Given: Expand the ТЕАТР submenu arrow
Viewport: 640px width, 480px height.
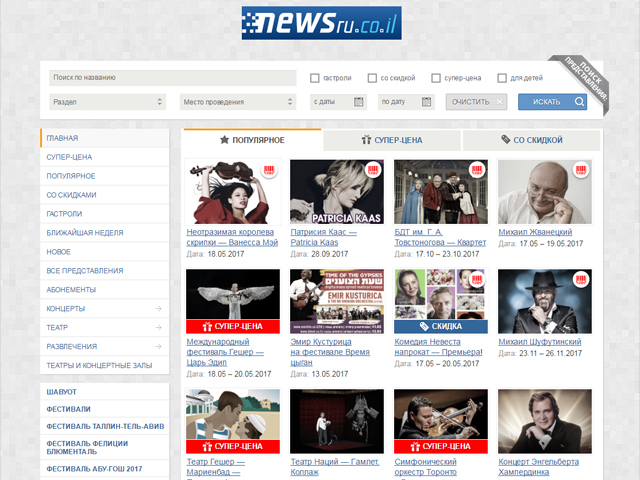Looking at the screenshot, I should click(x=159, y=327).
